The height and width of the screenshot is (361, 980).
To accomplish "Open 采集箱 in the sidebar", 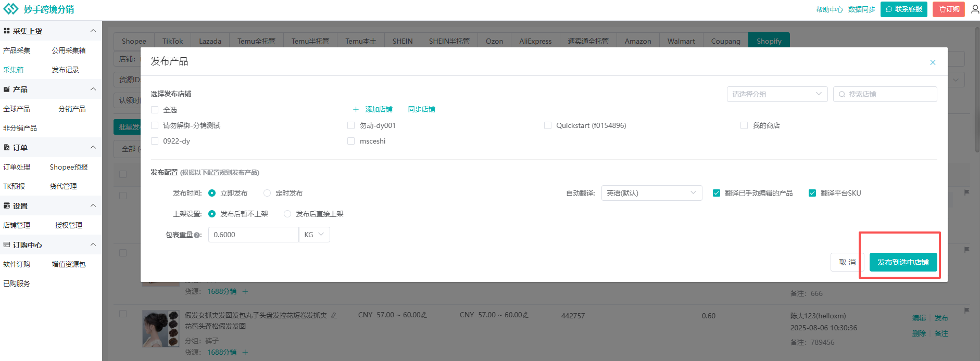I will (x=13, y=70).
